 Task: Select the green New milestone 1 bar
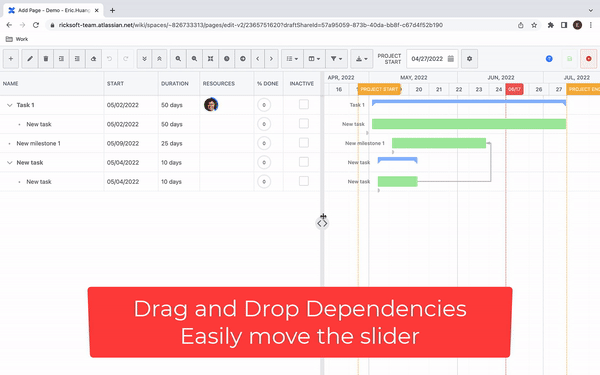[439, 143]
